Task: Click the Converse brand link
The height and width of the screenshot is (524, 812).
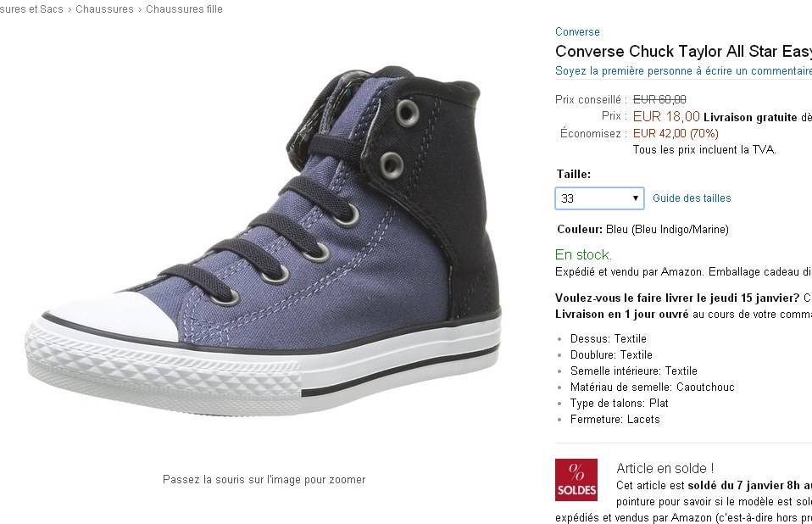Action: [x=577, y=32]
